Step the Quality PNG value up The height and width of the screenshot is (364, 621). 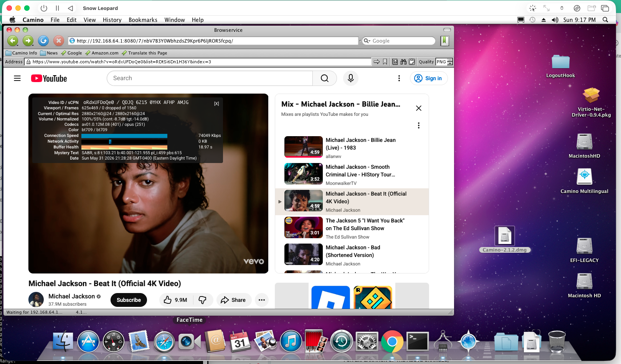[450, 60]
